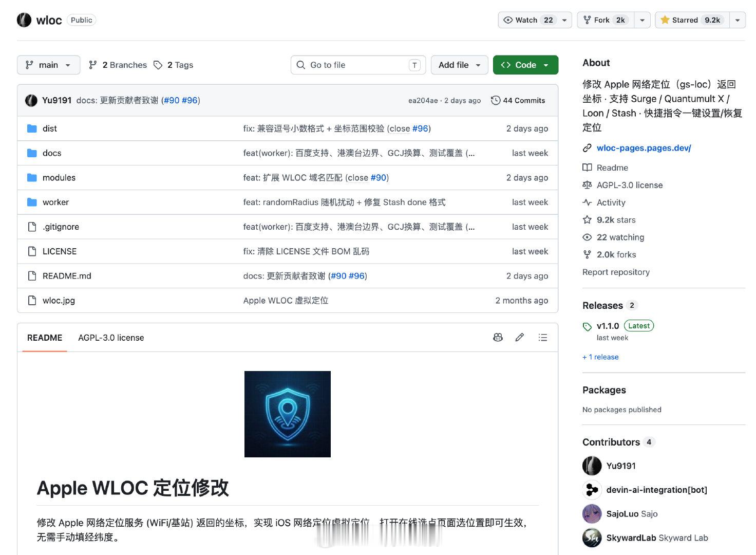Open the green Code dropdown
756x555 pixels.
point(525,65)
